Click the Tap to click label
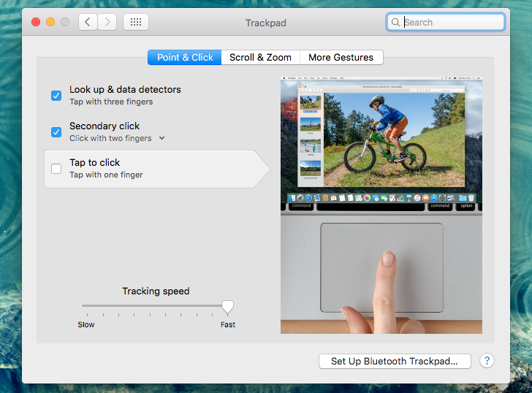 [95, 163]
